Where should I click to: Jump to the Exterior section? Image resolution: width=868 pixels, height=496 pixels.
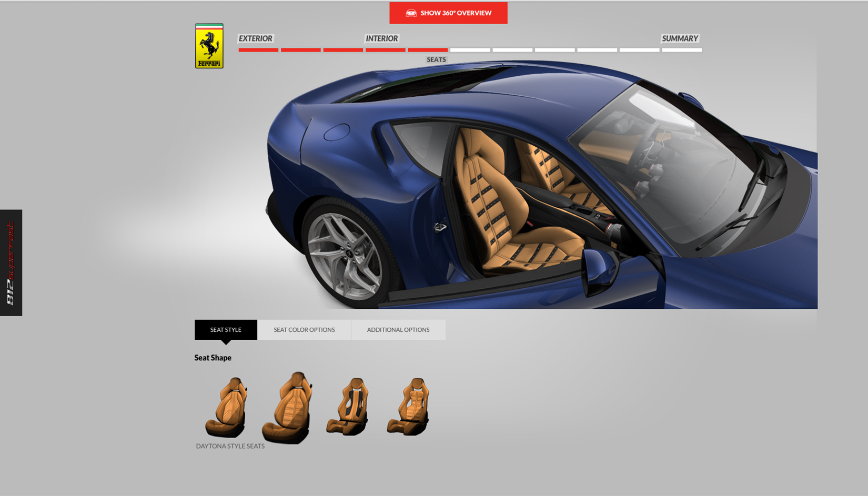click(x=255, y=38)
